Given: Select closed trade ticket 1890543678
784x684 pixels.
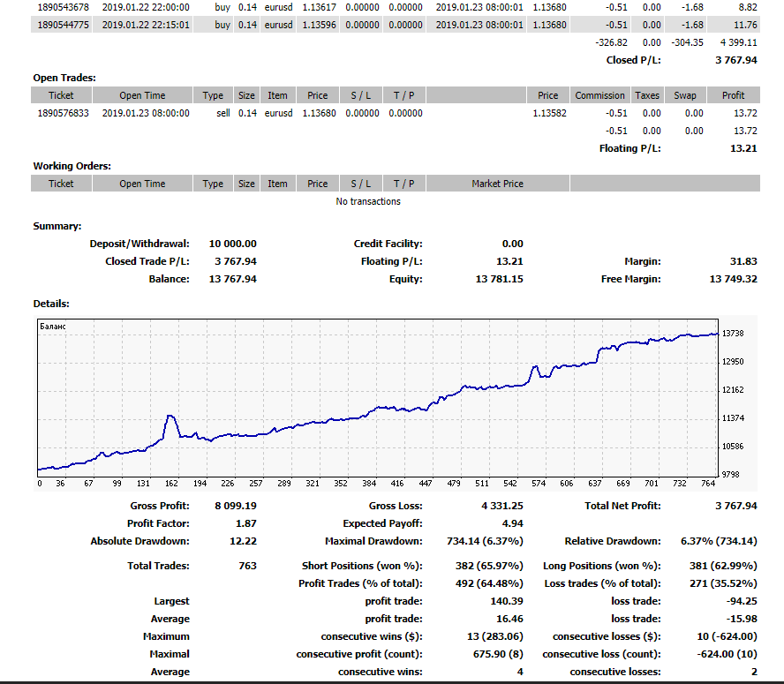Looking at the screenshot, I should point(61,7).
